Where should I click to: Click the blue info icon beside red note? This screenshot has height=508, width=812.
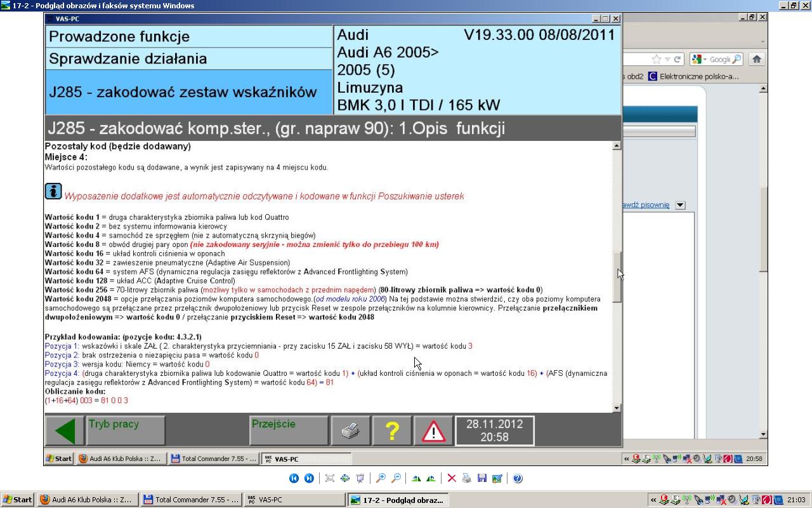pyautogui.click(x=53, y=191)
